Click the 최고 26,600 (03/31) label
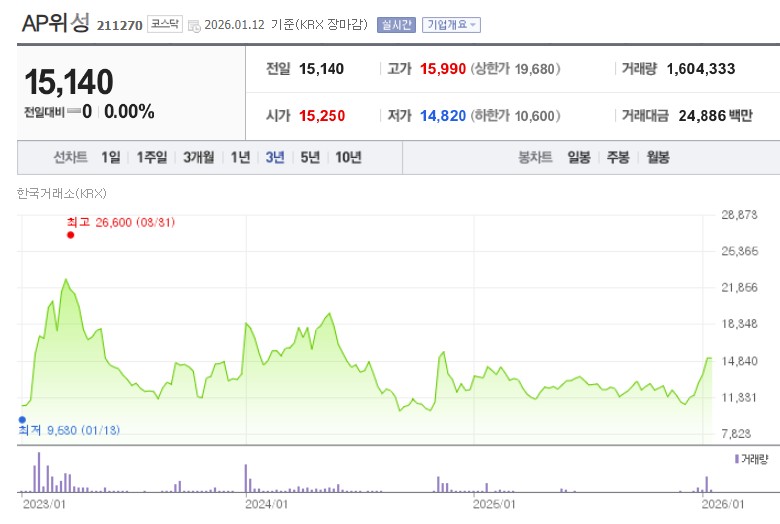 pyautogui.click(x=121, y=222)
